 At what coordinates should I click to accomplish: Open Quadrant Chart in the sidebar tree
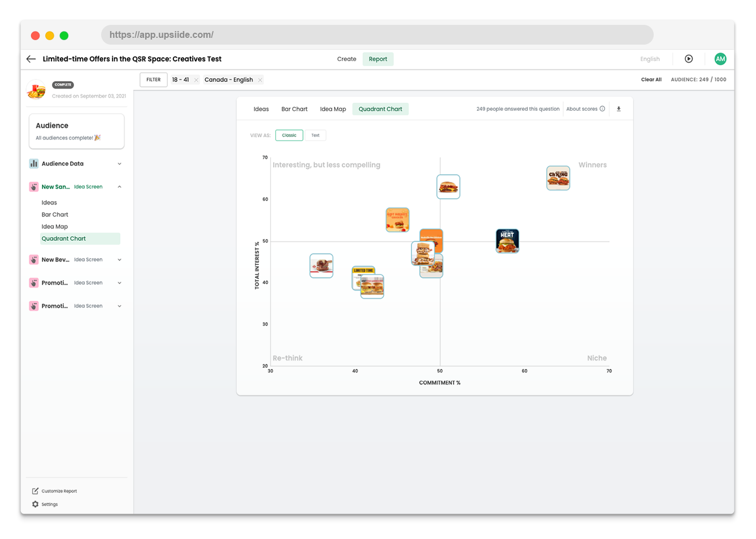pyautogui.click(x=80, y=238)
